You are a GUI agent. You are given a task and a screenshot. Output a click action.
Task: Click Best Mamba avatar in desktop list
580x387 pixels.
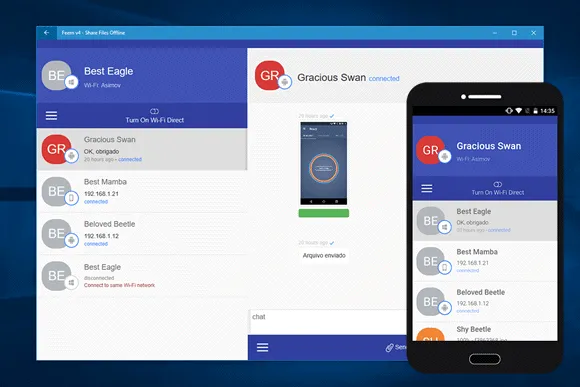(x=56, y=191)
